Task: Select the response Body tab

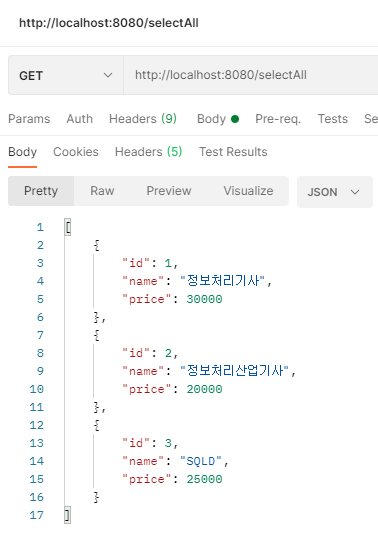Action: pyautogui.click(x=22, y=152)
